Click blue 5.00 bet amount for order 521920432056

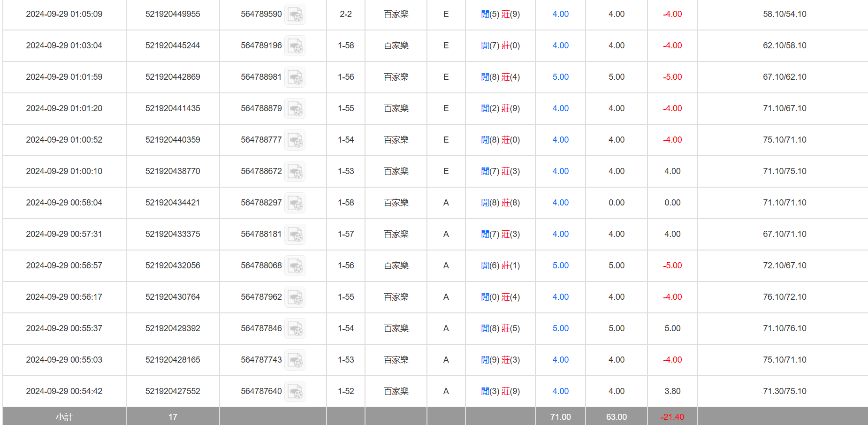click(560, 266)
